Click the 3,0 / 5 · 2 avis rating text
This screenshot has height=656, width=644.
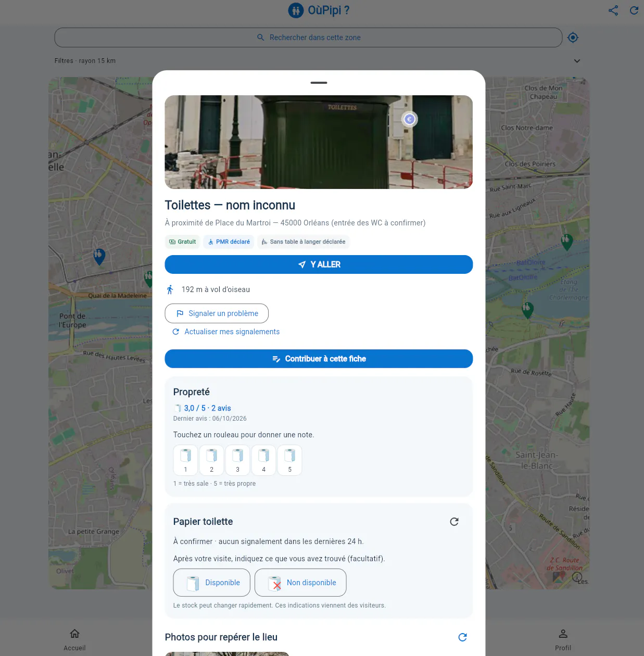[207, 408]
